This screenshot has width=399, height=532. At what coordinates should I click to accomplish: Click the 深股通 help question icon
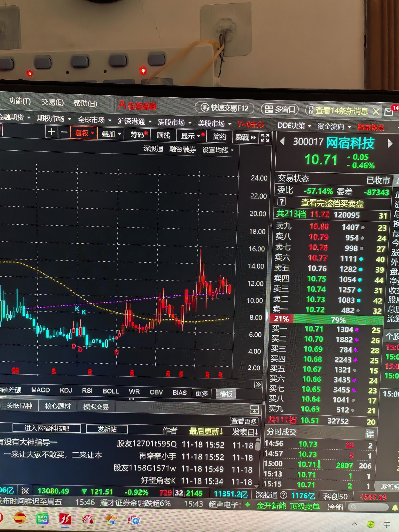(284, 495)
